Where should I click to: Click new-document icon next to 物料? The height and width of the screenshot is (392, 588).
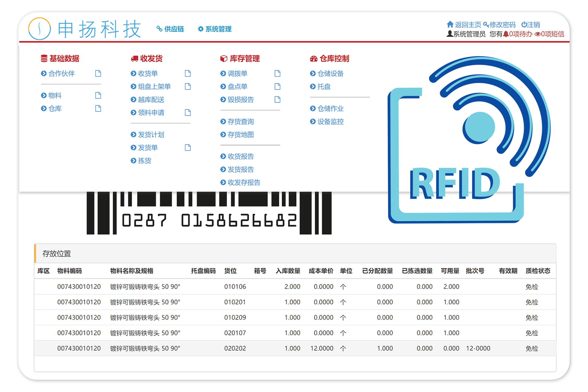(98, 96)
